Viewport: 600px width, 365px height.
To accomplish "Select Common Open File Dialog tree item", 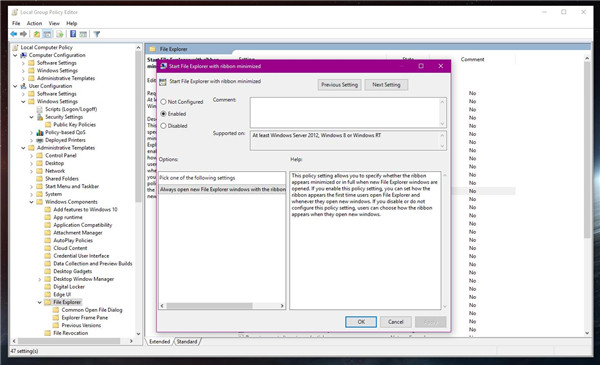I will [x=92, y=310].
